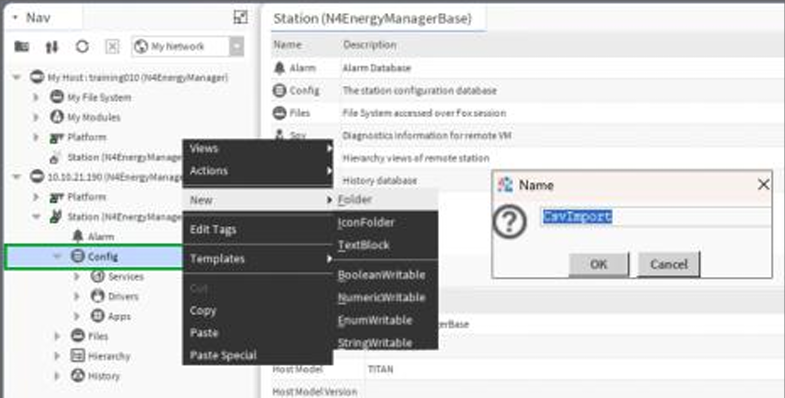Viewport: 785px width, 398px height.
Task: Open the My Network dropdown arrow
Action: tap(236, 47)
